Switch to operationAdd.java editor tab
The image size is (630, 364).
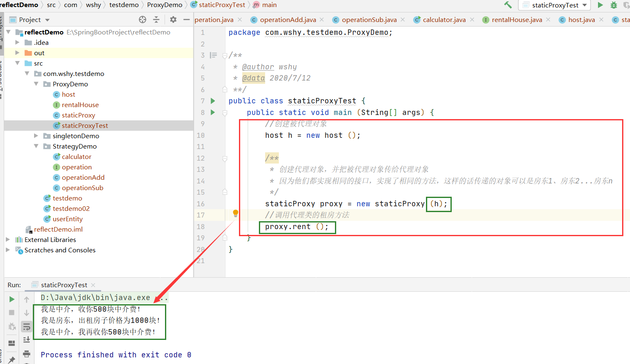pos(288,20)
